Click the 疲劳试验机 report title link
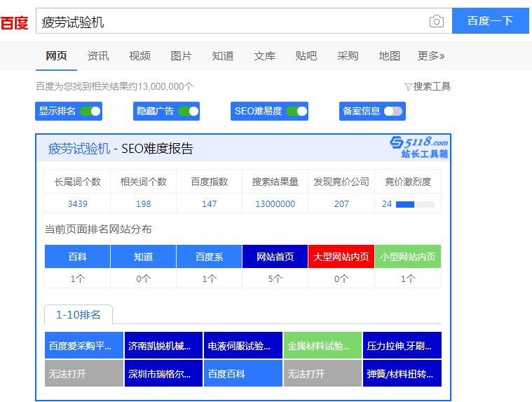Image resolution: width=532 pixels, height=402 pixels. [x=79, y=149]
